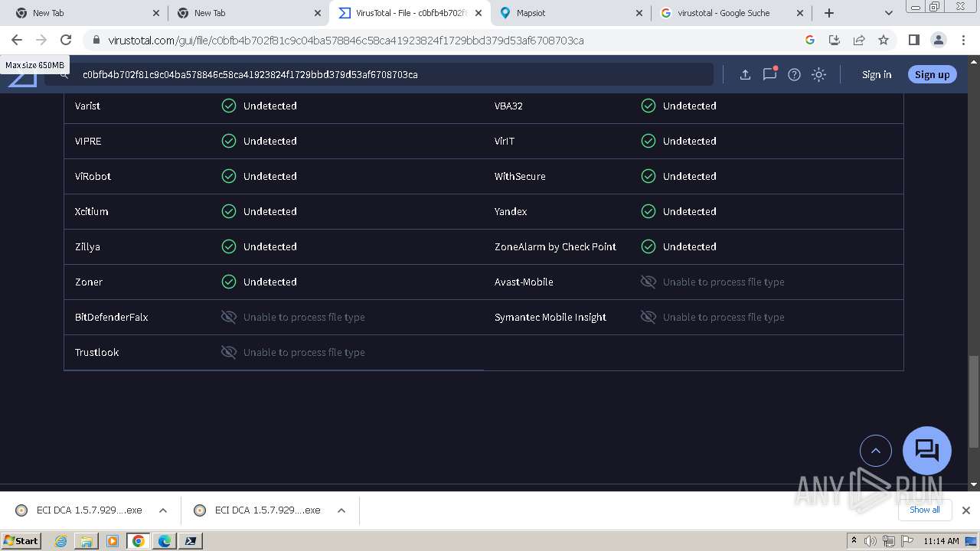Click ZoneAlarm by Check Point vendor name

555,246
